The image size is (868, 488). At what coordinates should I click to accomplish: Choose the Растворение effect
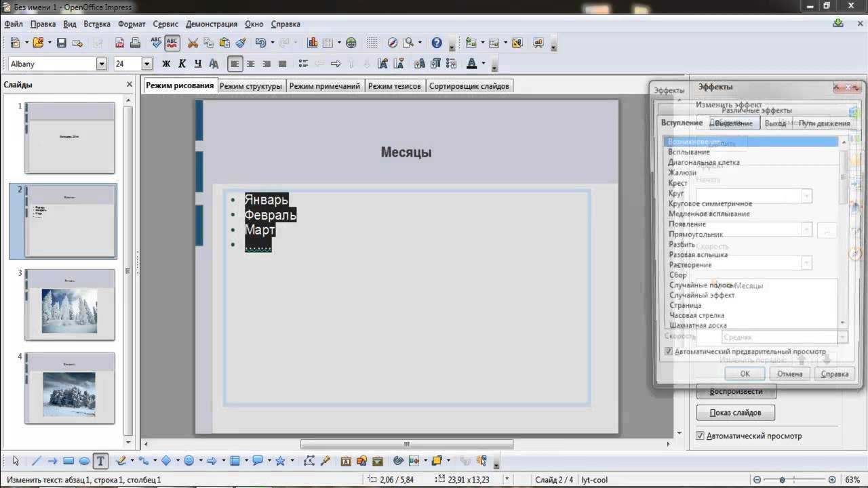(x=690, y=264)
